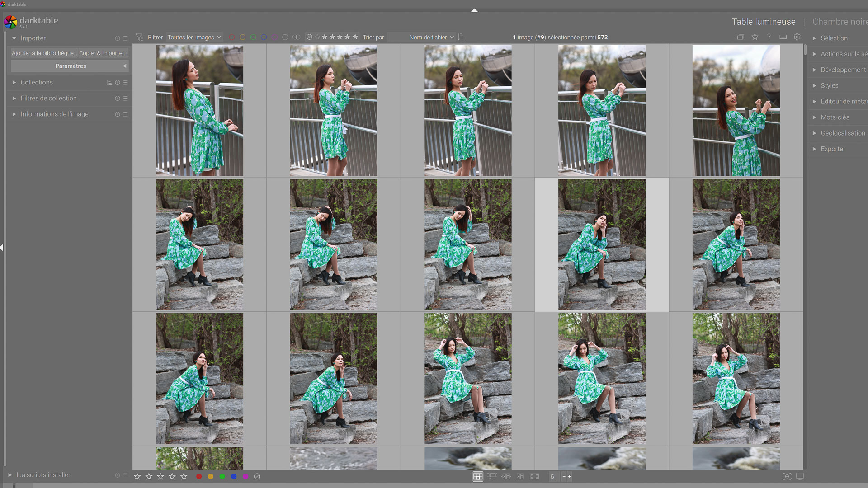Viewport: 868px width, 488px height.
Task: Select the zoomable lighttable layout icon
Action: point(492,476)
